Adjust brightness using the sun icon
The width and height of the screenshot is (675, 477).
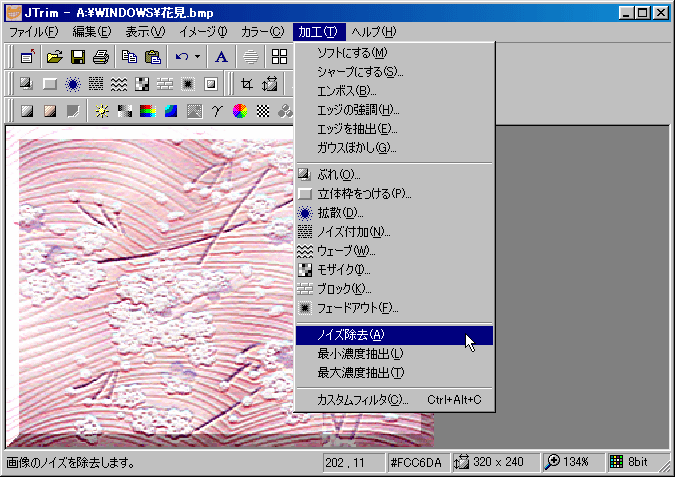point(102,112)
